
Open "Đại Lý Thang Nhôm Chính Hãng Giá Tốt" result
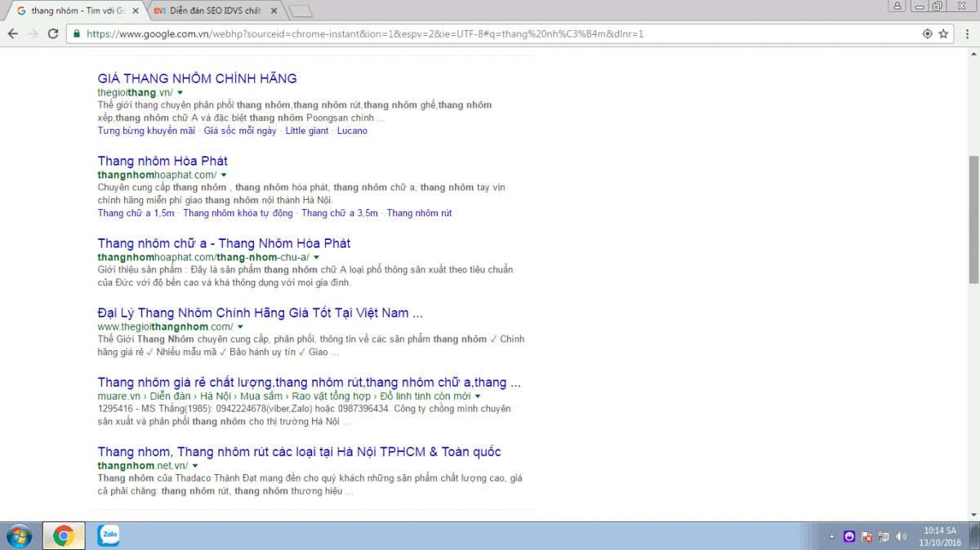click(260, 313)
